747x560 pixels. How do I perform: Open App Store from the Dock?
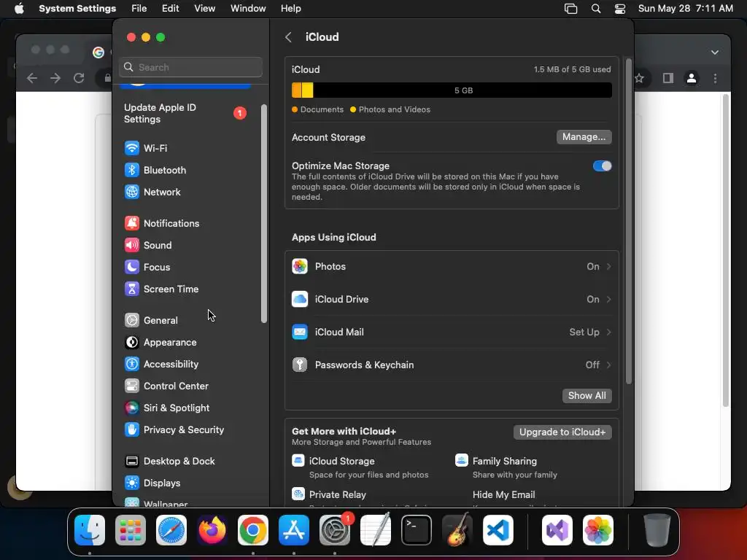point(294,530)
